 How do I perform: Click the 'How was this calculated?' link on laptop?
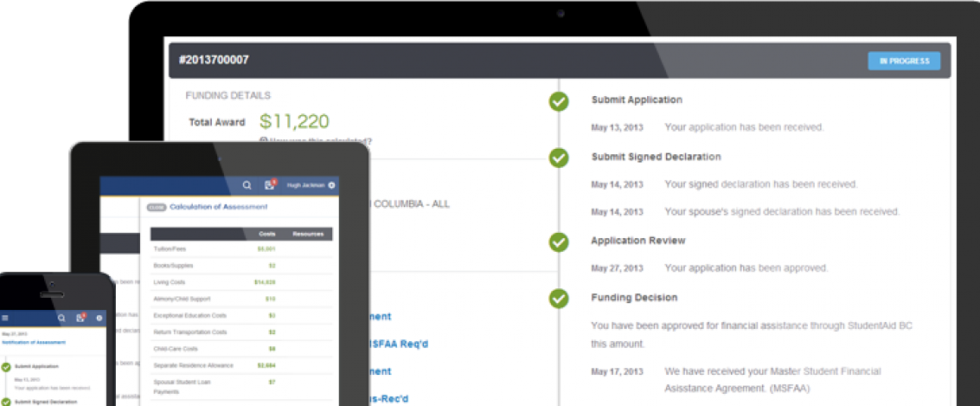316,141
